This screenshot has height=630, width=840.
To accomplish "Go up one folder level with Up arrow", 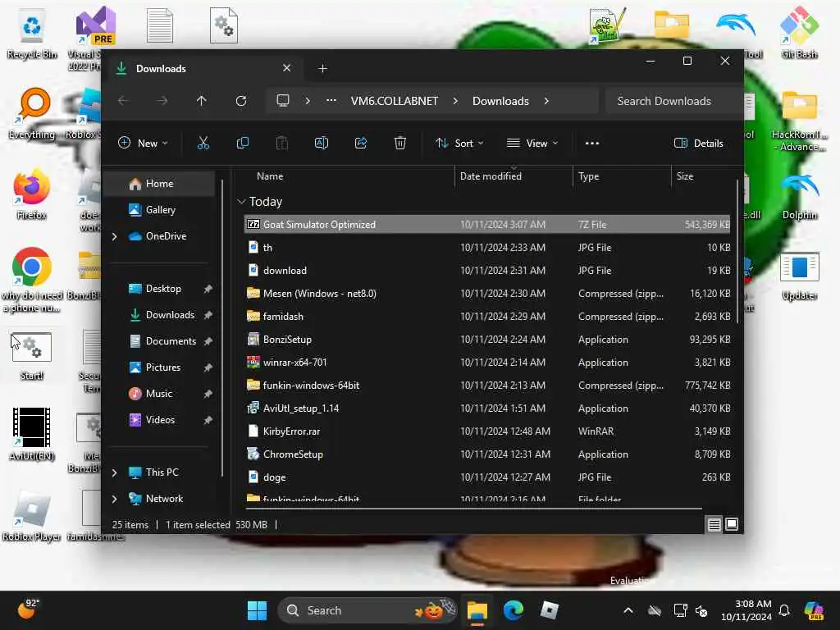I will [x=202, y=101].
